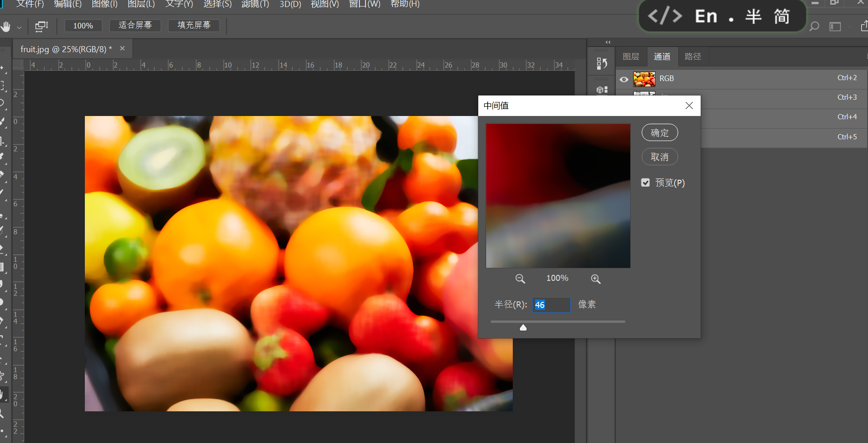The width and height of the screenshot is (868, 443).
Task: Close the 中间值 dialog with X
Action: tap(689, 106)
